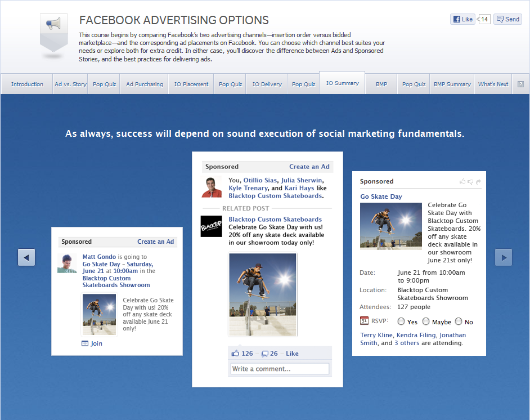The image size is (530, 420).
Task: Open Kendra Filing attendee link
Action: [416, 335]
